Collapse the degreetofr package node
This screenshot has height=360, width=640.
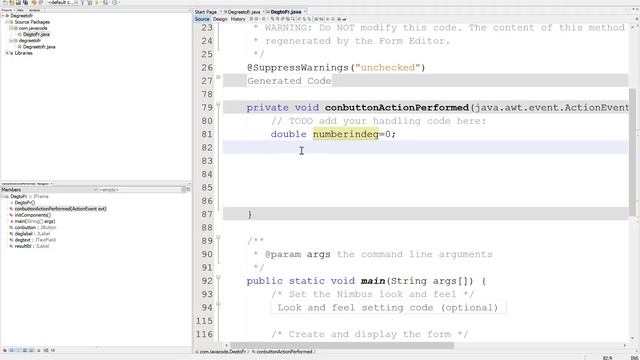click(x=11, y=40)
